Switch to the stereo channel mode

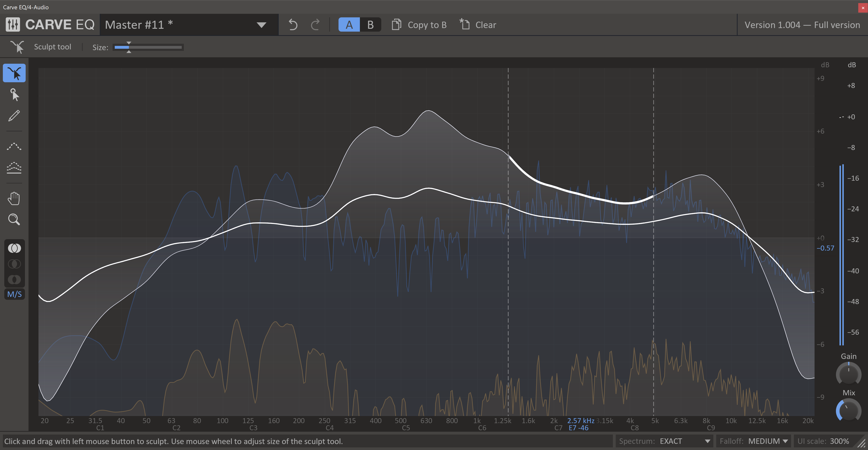click(x=14, y=248)
